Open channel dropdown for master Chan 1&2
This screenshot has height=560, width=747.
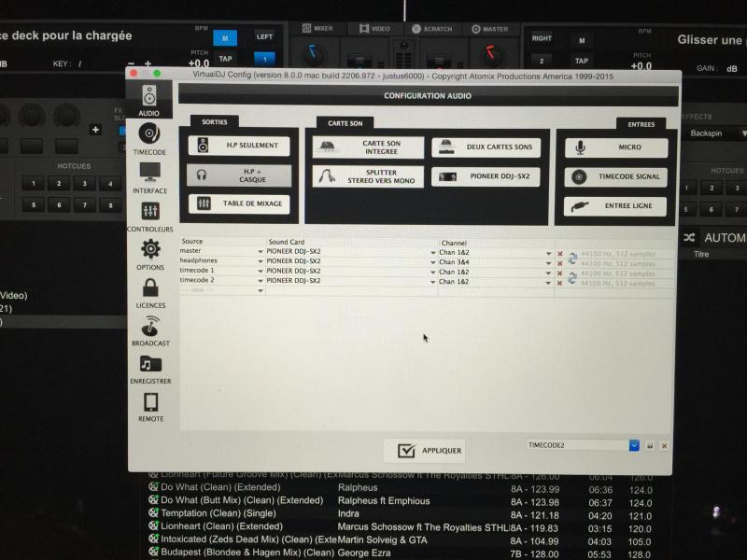548,253
